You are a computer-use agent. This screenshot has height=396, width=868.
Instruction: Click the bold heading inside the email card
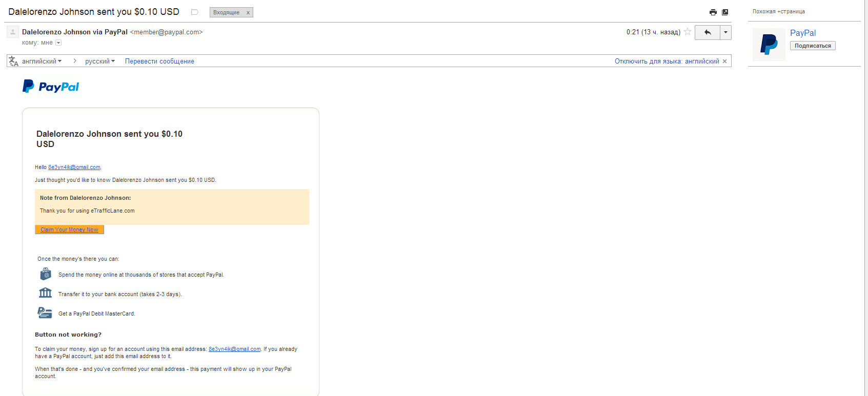coord(109,139)
